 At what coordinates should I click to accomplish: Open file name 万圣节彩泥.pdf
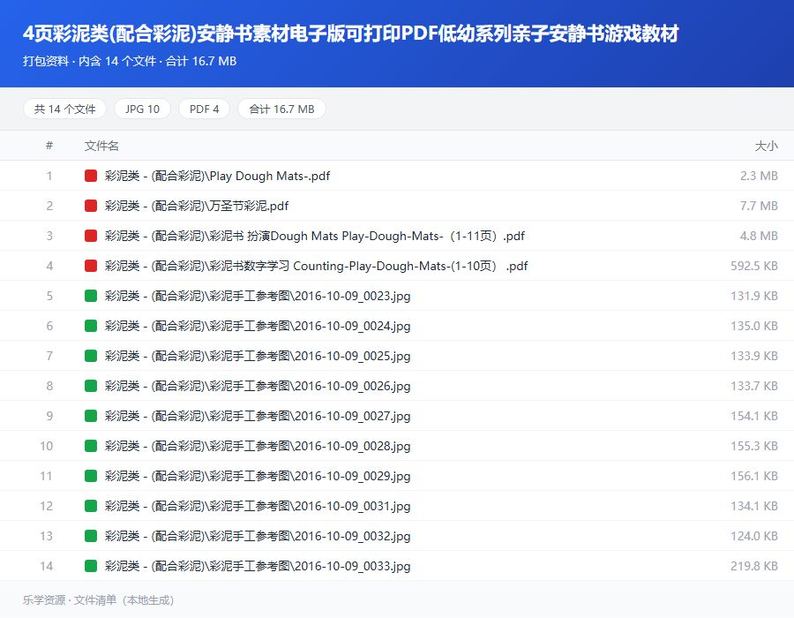click(196, 206)
